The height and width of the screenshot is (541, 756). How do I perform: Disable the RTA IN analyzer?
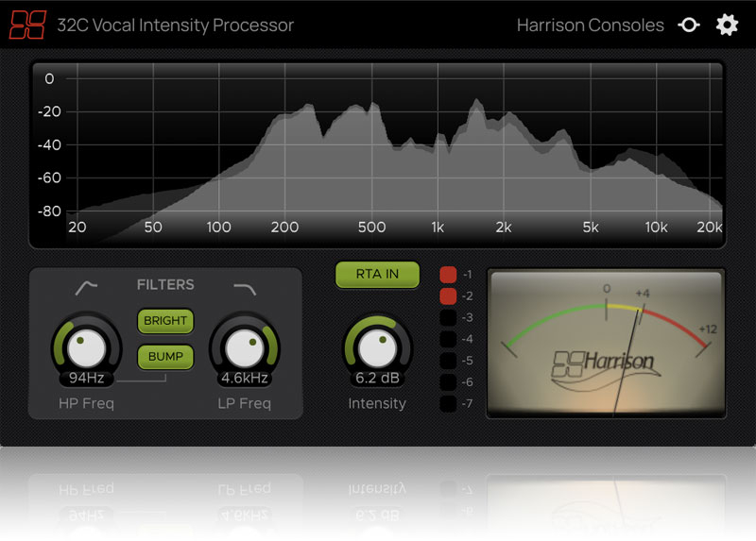click(x=377, y=275)
